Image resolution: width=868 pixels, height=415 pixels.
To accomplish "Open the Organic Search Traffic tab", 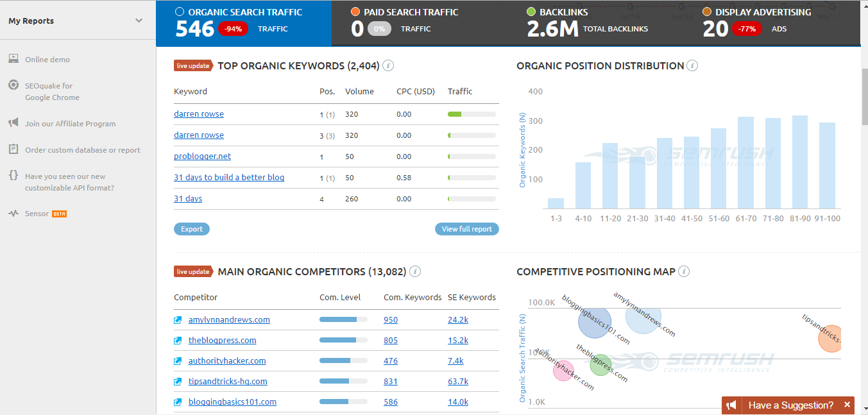I will (x=244, y=23).
